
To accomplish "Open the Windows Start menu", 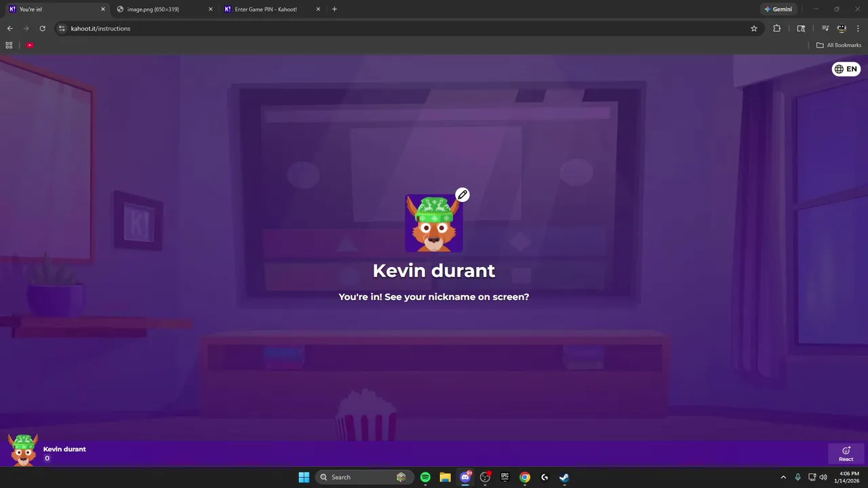I will (304, 477).
